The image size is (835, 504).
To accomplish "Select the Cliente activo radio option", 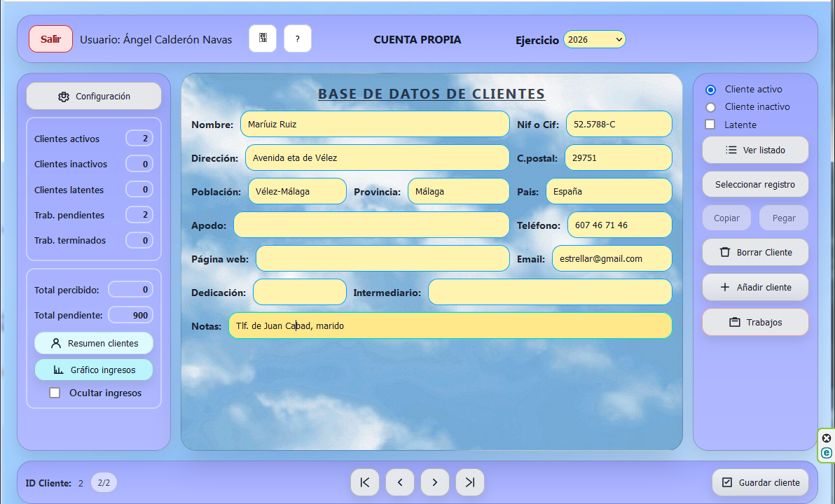I will (711, 90).
